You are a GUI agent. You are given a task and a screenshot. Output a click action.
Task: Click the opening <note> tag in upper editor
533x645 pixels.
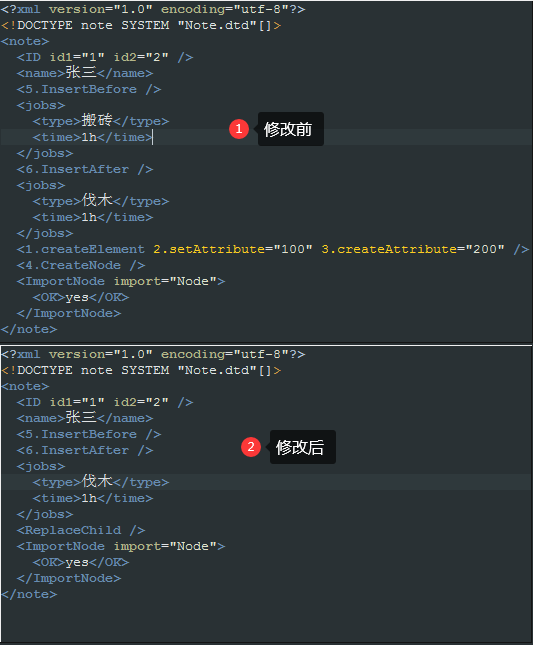[x=25, y=42]
